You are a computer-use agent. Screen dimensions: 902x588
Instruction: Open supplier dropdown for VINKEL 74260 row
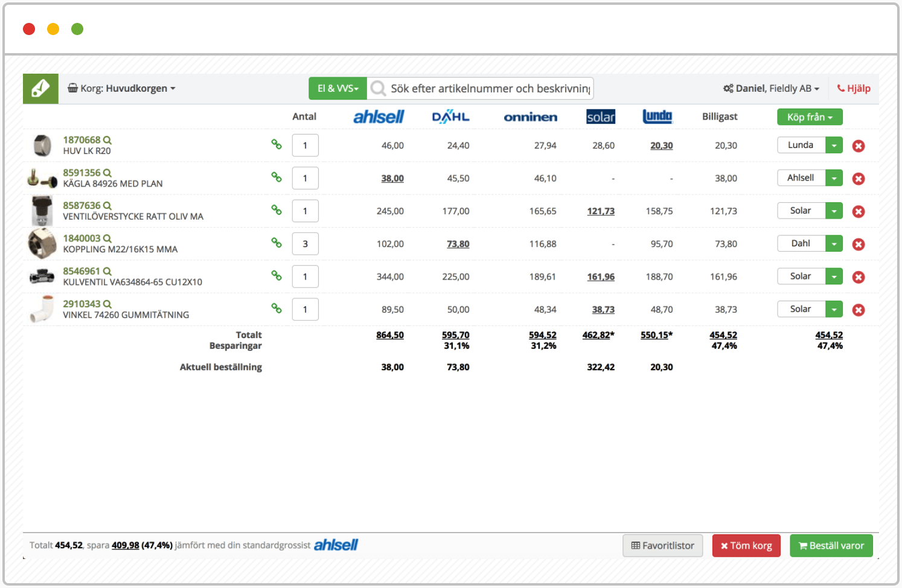834,309
